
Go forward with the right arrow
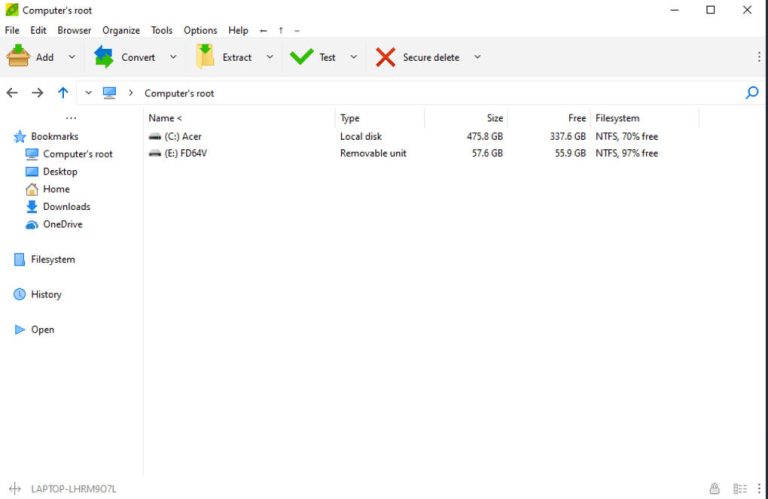(37, 93)
